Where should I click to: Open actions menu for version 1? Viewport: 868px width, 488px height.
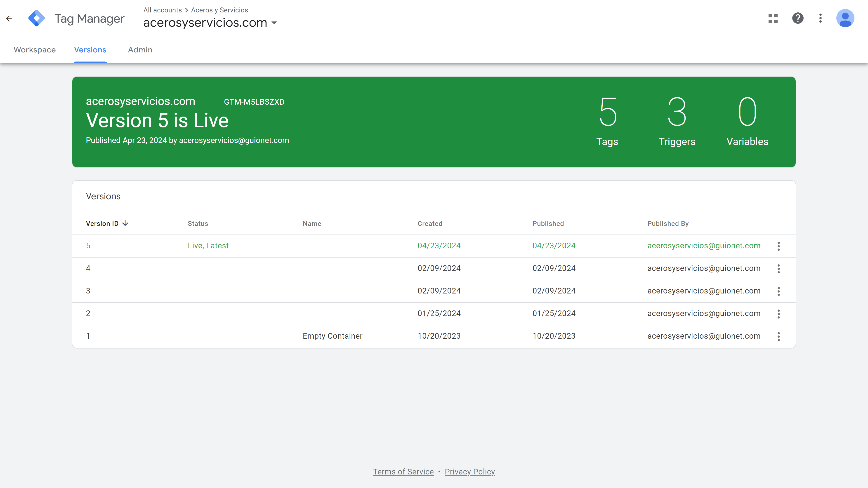pyautogui.click(x=778, y=336)
